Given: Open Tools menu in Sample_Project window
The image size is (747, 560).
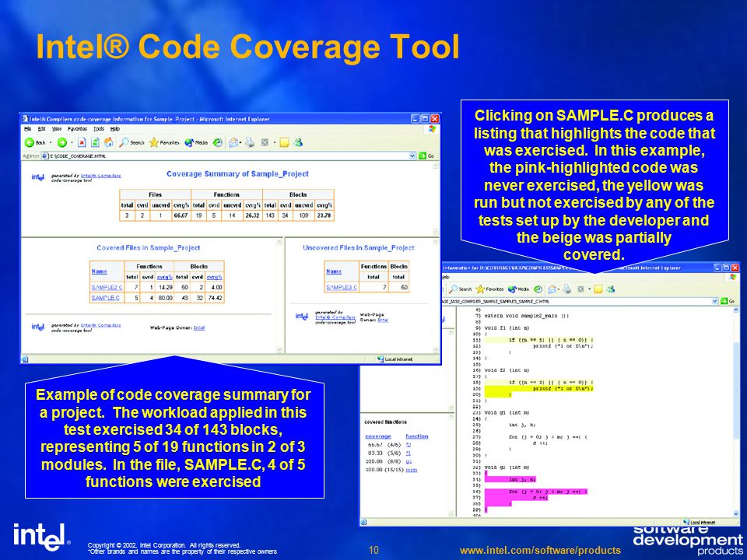Looking at the screenshot, I should point(99,128).
